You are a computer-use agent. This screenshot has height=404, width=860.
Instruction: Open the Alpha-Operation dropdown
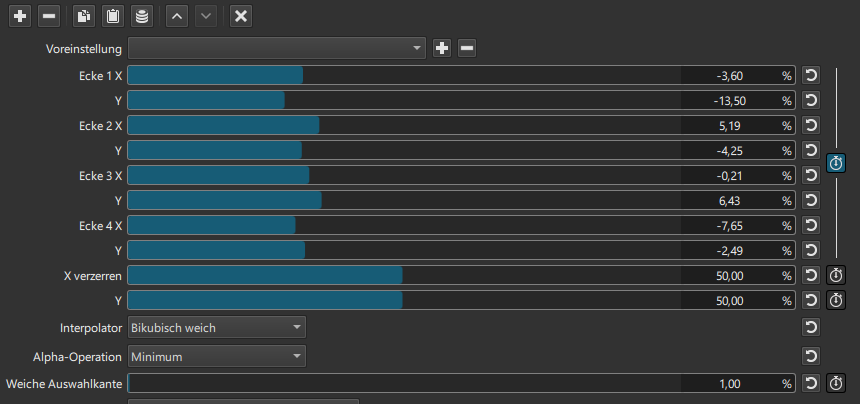[216, 355]
